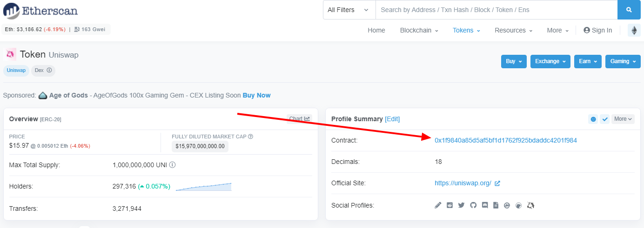Open the CoinGecko social icon

pyautogui.click(x=519, y=205)
